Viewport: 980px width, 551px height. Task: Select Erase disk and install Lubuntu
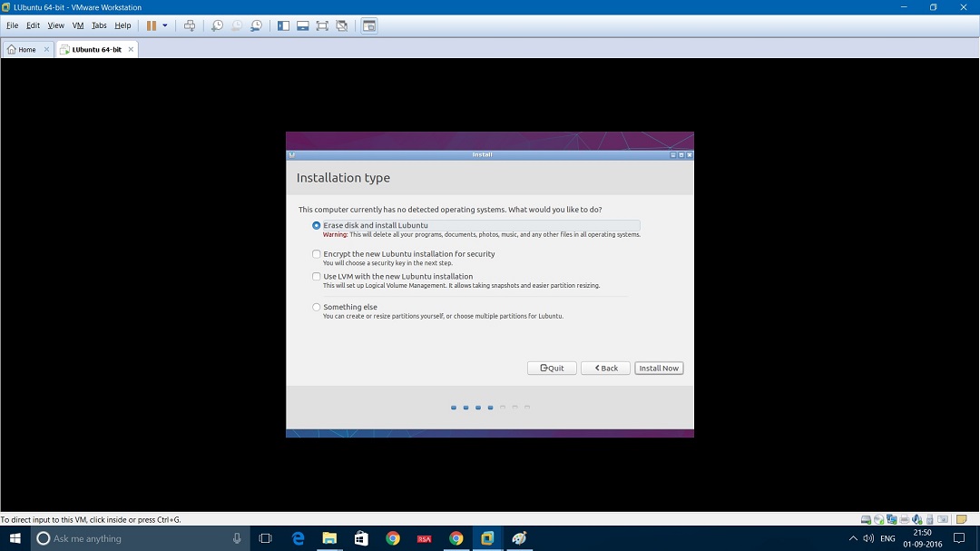[x=317, y=225]
